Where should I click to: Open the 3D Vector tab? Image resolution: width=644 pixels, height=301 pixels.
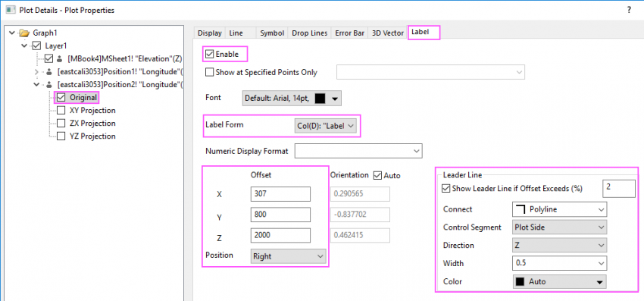click(388, 33)
